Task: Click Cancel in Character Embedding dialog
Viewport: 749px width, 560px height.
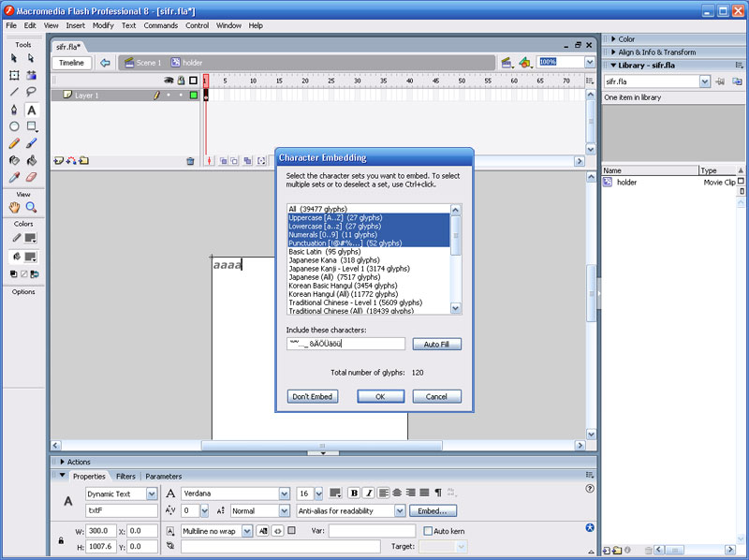Action: pos(436,396)
